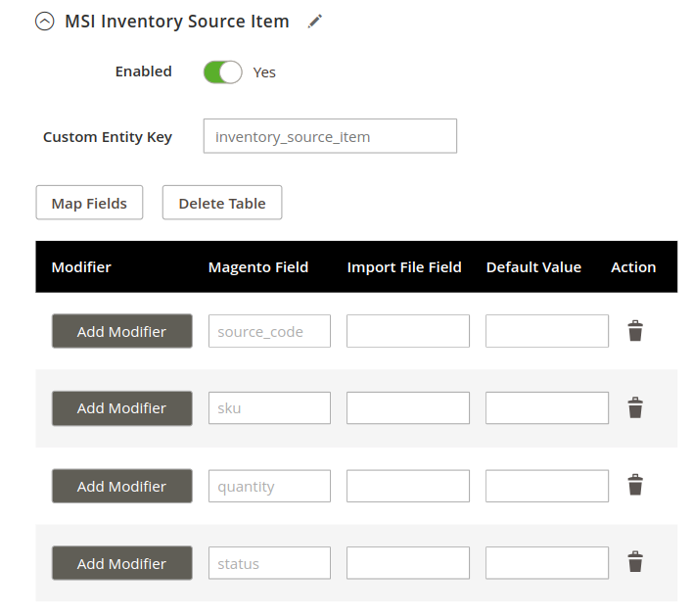Click the Map Fields button

tap(89, 203)
